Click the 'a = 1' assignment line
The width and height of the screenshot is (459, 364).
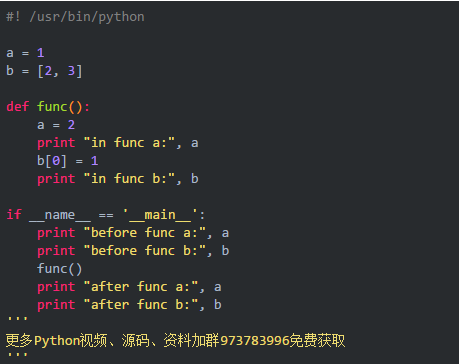pos(25,53)
